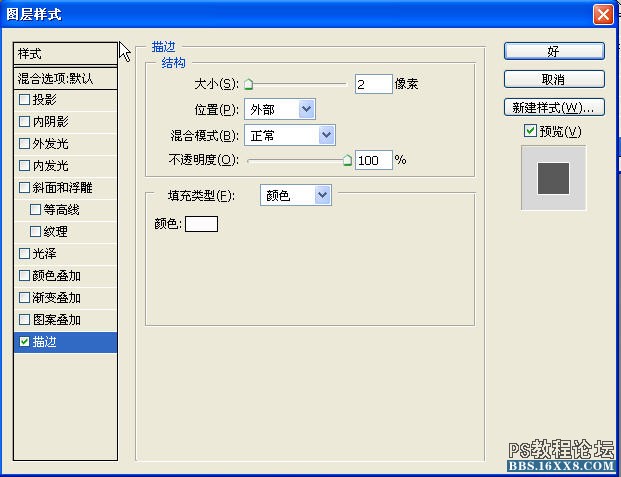The image size is (621, 477).
Task: Select the 图案叠加 label in the list
Action: (57, 319)
